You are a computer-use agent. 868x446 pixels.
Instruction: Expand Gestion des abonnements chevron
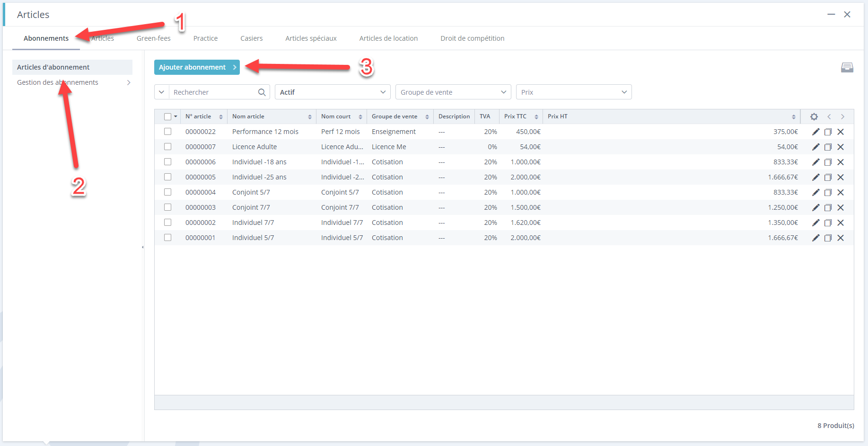(x=129, y=82)
